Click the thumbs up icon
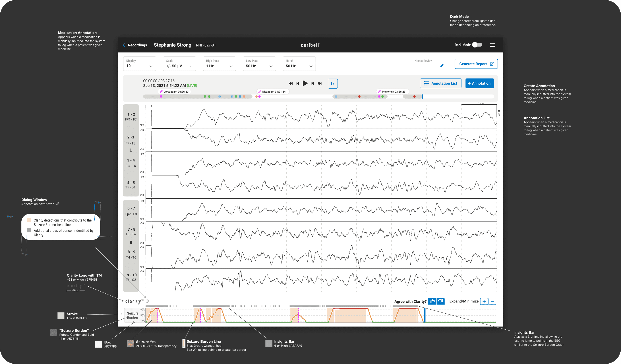 pyautogui.click(x=432, y=301)
